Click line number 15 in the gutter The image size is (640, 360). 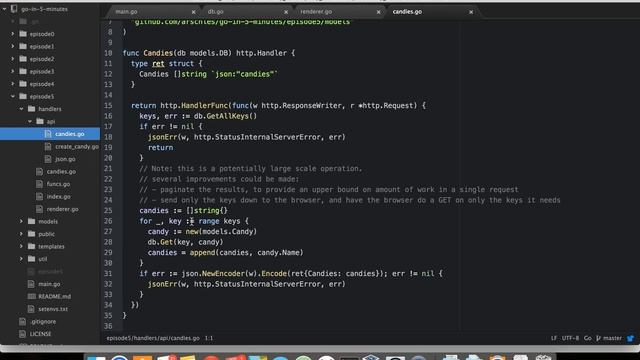[108, 105]
